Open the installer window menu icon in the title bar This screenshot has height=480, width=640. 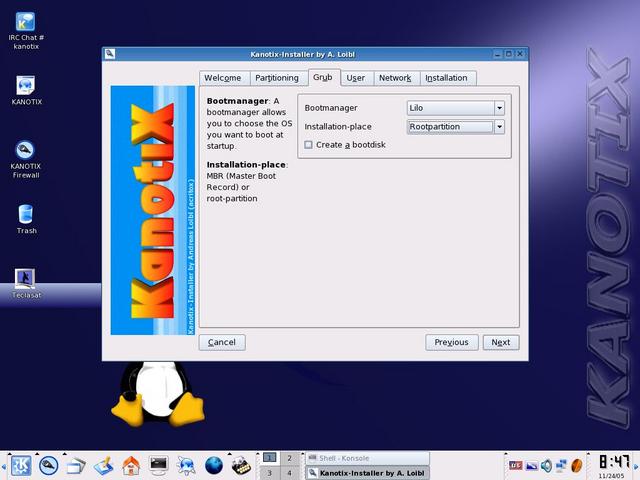click(110, 53)
